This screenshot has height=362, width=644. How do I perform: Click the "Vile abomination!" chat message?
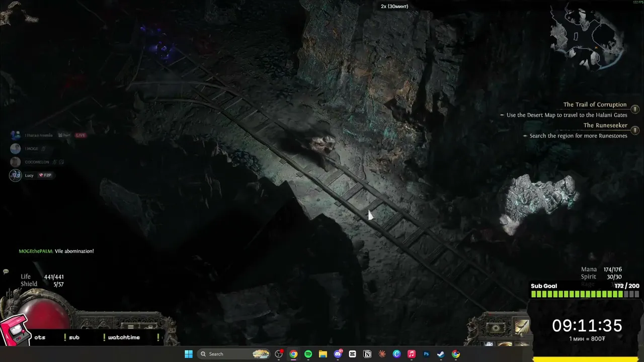[74, 251]
